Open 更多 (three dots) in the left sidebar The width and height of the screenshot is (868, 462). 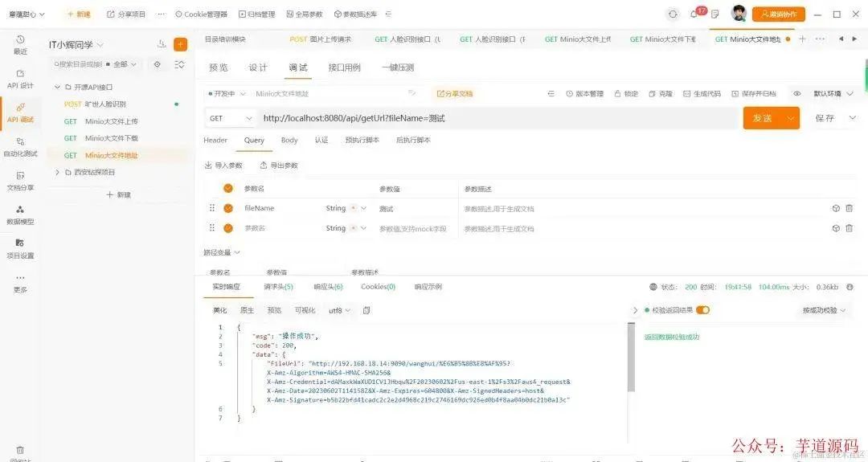(20, 283)
